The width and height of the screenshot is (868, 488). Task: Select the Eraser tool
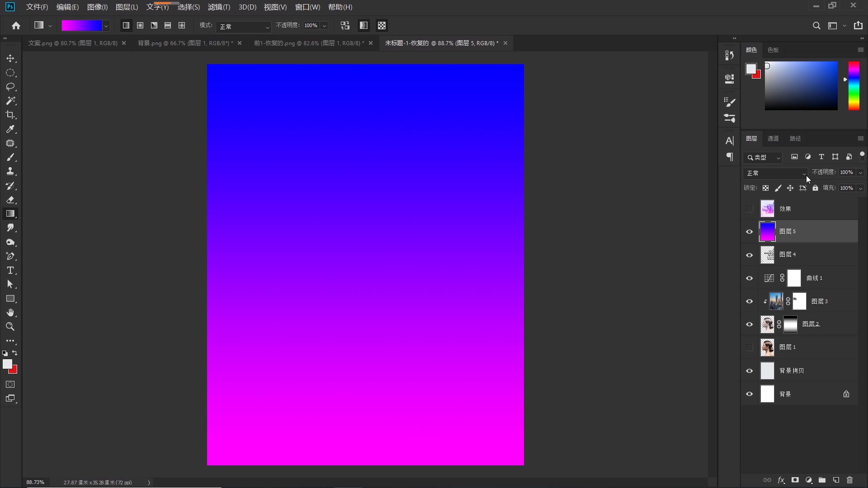[10, 200]
